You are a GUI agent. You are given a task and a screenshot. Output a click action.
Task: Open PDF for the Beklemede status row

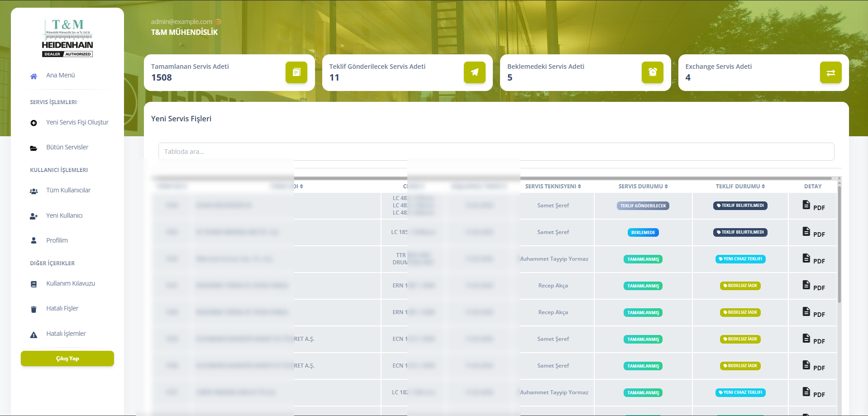coord(806,232)
